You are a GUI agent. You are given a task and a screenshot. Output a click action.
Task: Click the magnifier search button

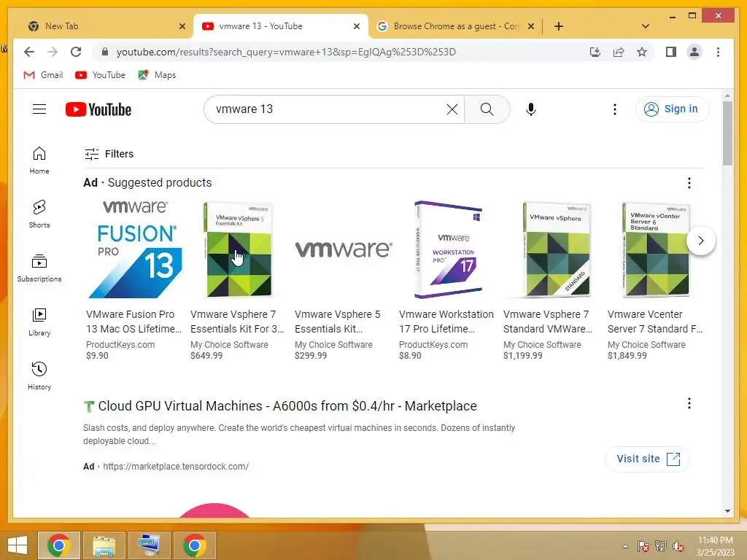point(487,109)
